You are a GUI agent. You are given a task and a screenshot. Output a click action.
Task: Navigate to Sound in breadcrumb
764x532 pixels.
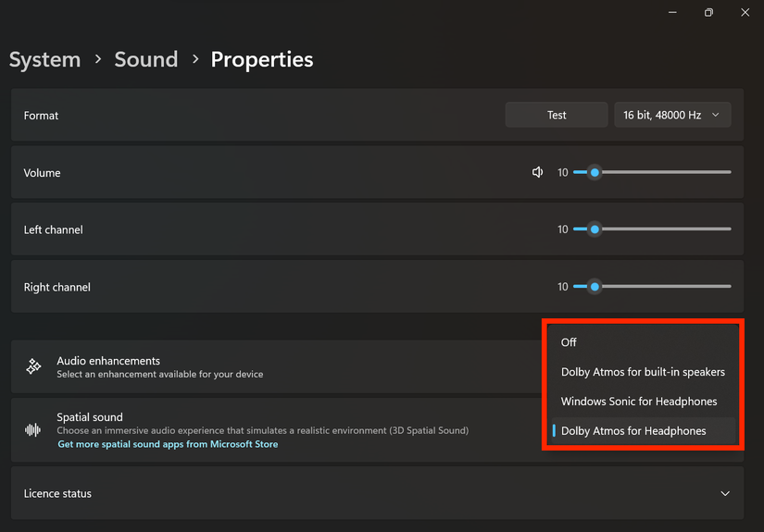click(145, 59)
